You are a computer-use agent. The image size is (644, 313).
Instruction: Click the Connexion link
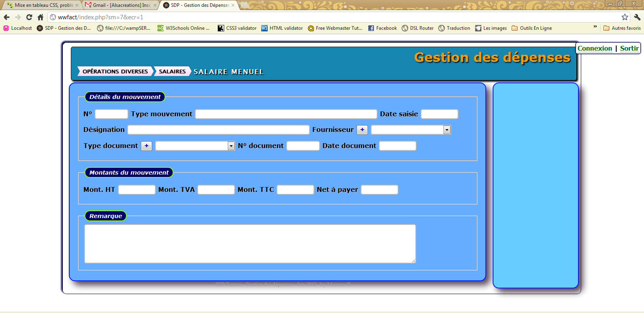pos(594,48)
